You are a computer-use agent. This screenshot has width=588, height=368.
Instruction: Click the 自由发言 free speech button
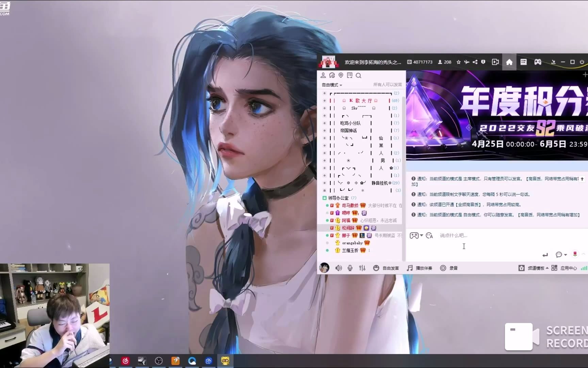386,268
